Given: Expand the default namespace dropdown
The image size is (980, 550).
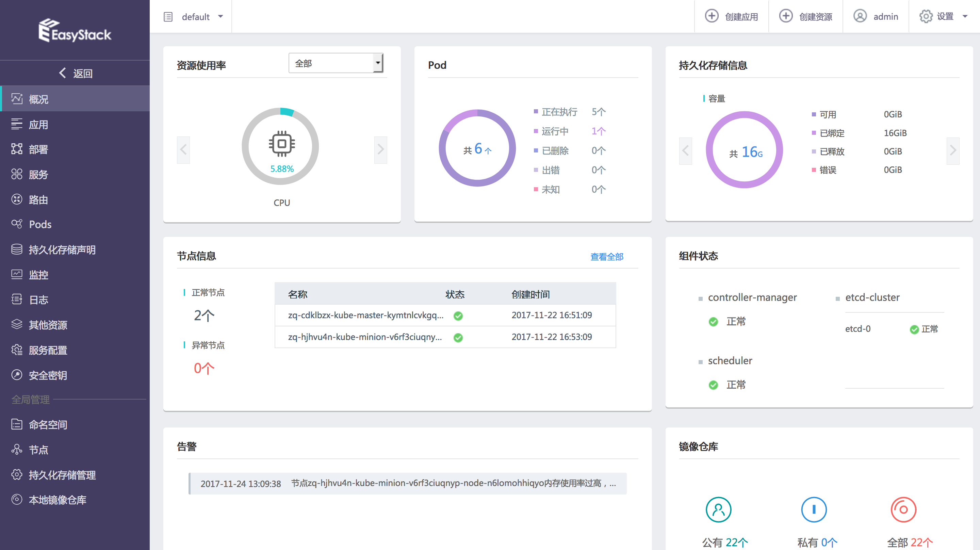Looking at the screenshot, I should point(220,16).
